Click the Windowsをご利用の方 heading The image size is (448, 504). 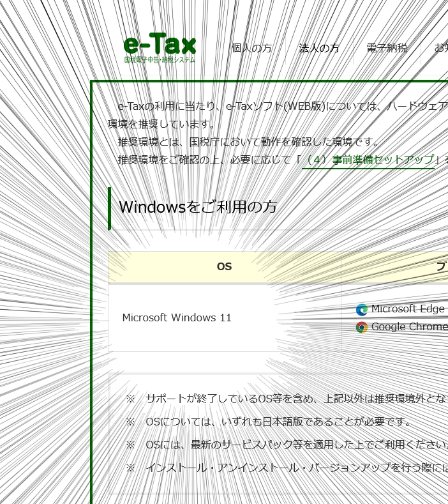[198, 208]
